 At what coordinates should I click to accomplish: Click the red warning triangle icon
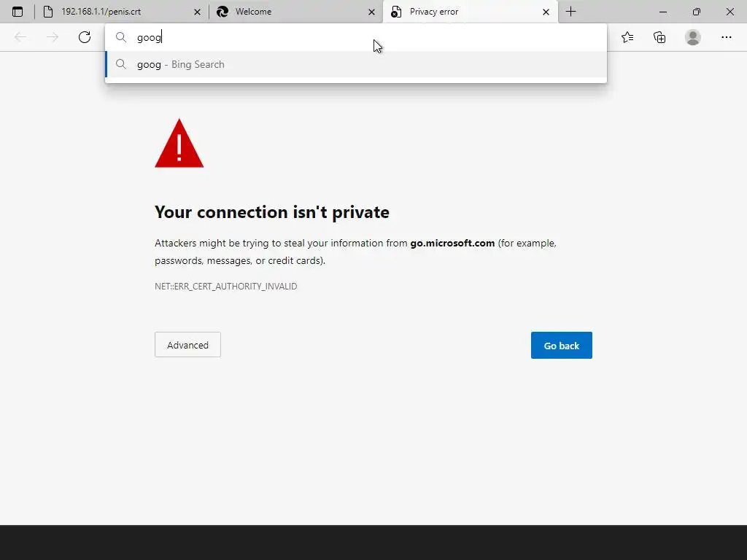coord(179,144)
